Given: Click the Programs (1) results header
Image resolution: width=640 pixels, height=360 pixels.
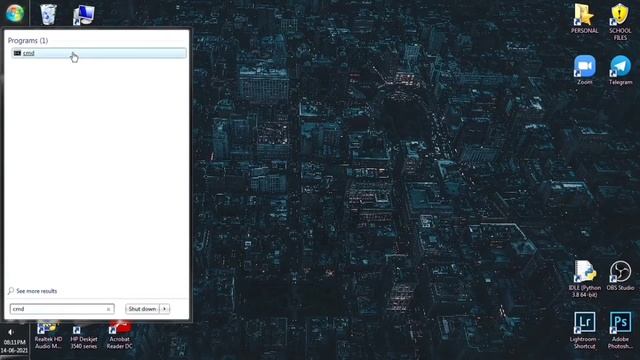Looking at the screenshot, I should pos(28,40).
